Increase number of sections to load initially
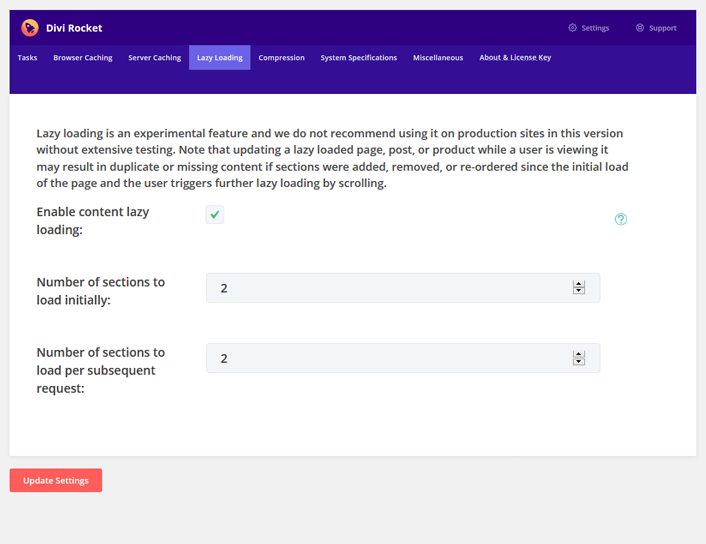This screenshot has width=706, height=544. (579, 284)
